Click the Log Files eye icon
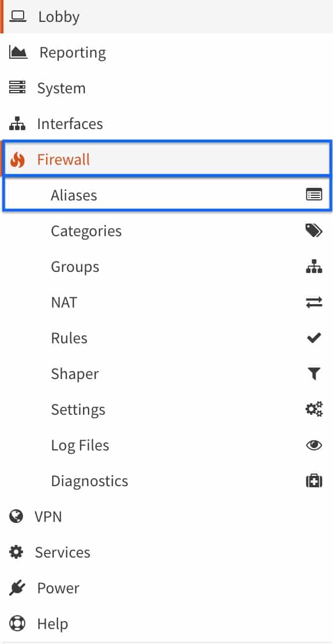Viewport: 333px width, 644px height. point(314,445)
